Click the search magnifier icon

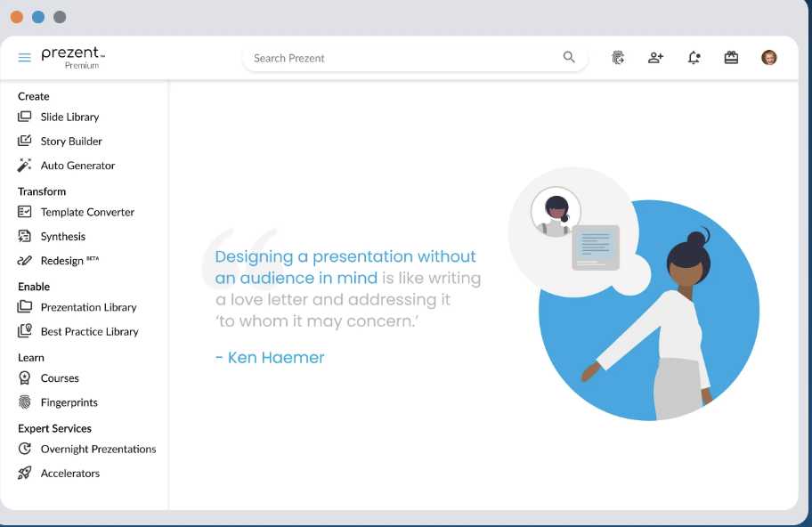(569, 58)
